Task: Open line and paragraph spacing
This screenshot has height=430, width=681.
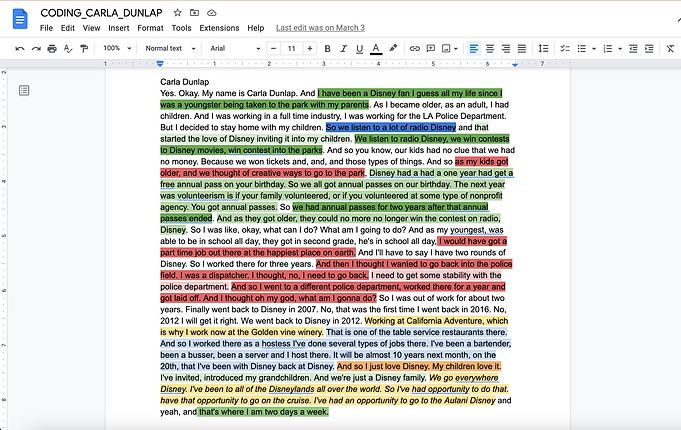Action: coord(543,49)
